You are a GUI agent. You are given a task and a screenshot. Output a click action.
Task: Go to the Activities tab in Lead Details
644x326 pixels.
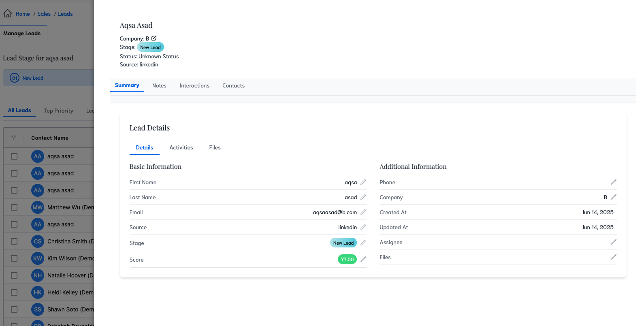tap(181, 147)
